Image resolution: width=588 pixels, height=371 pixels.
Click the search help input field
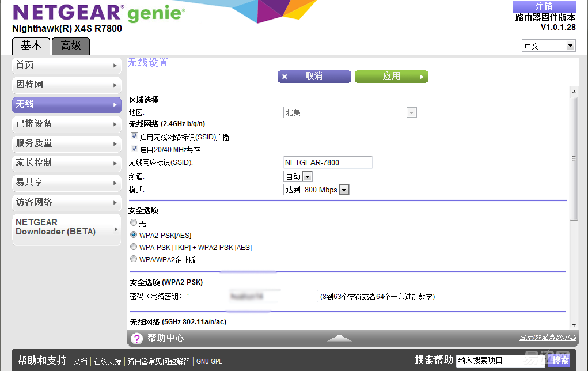tap(500, 361)
